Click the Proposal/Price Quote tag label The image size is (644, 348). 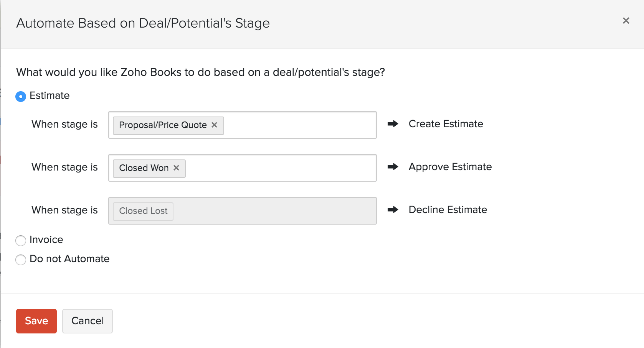click(163, 125)
